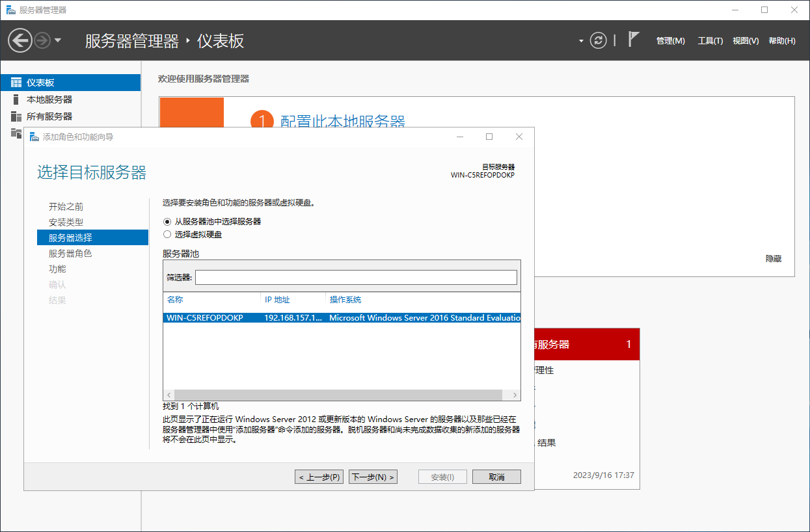The image size is (810, 532).
Task: Click the server list right scroll arrow
Action: [515, 395]
